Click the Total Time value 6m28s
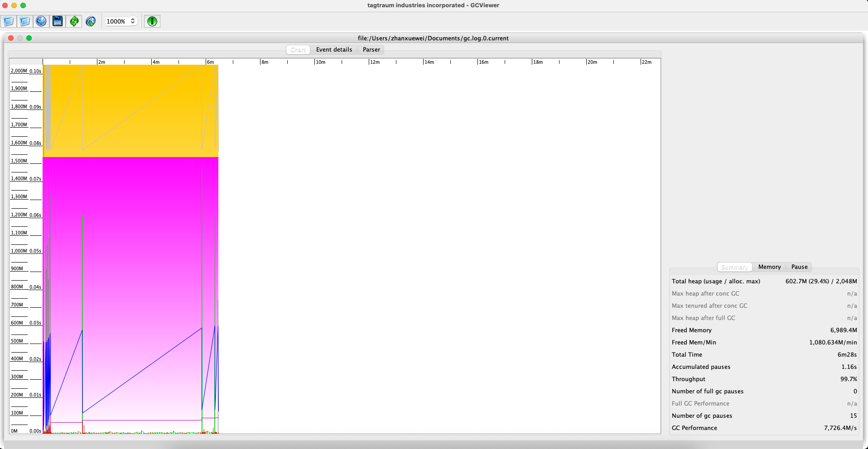 point(847,355)
